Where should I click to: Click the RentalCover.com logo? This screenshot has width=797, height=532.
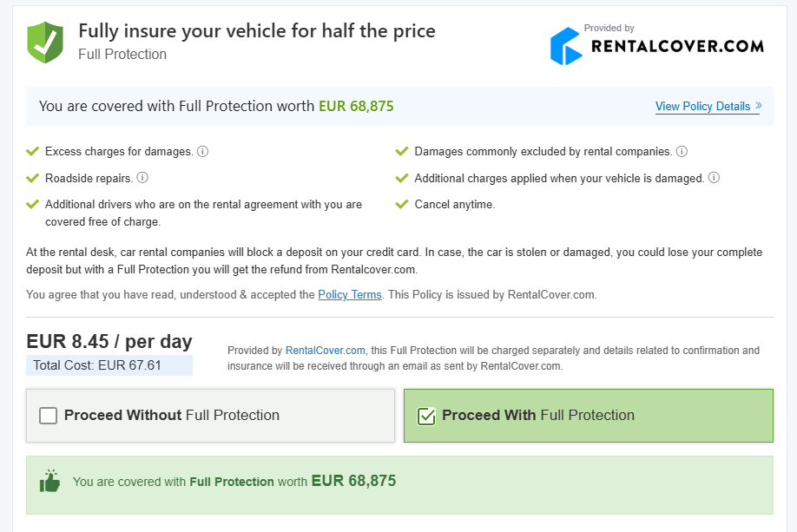pyautogui.click(x=656, y=46)
